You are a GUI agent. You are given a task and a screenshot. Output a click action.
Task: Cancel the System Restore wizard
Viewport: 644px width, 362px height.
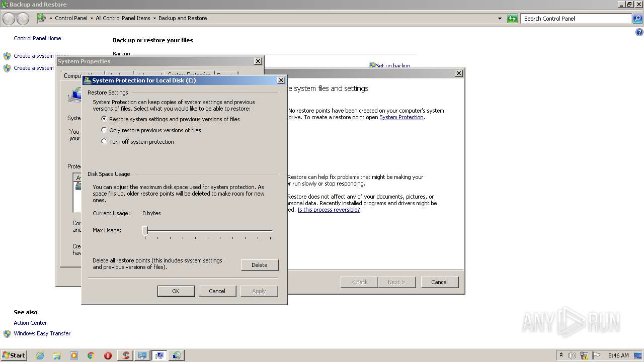tap(440, 282)
